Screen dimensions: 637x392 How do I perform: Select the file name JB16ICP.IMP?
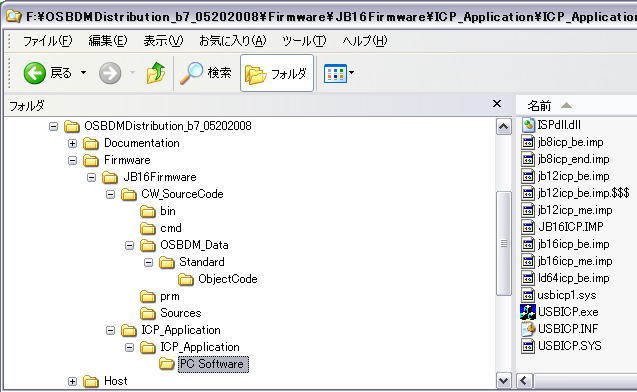(x=570, y=227)
